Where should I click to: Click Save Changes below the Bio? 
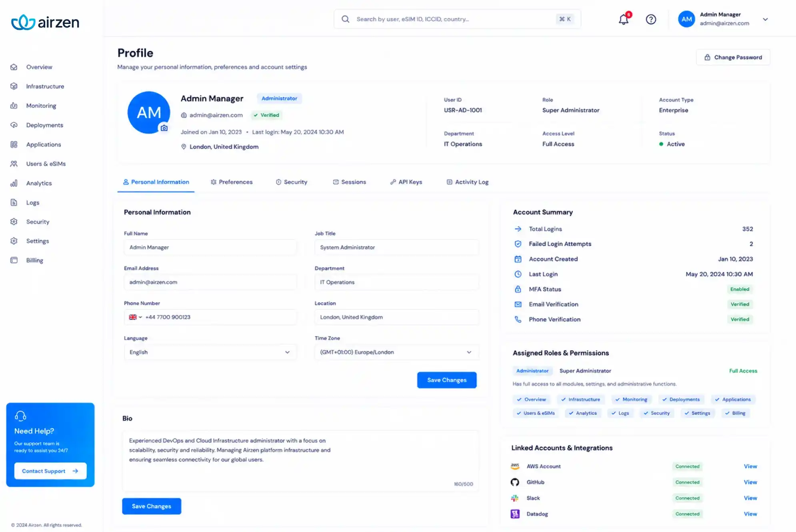click(152, 506)
